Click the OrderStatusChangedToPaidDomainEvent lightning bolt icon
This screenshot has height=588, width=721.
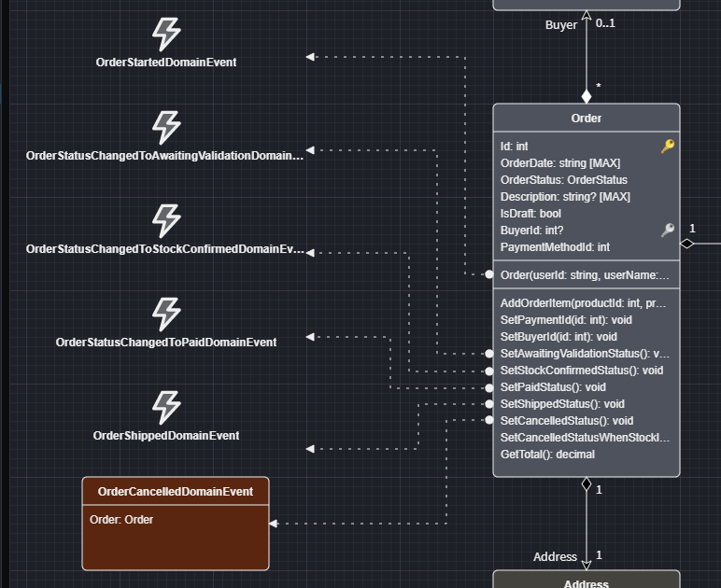click(x=166, y=315)
